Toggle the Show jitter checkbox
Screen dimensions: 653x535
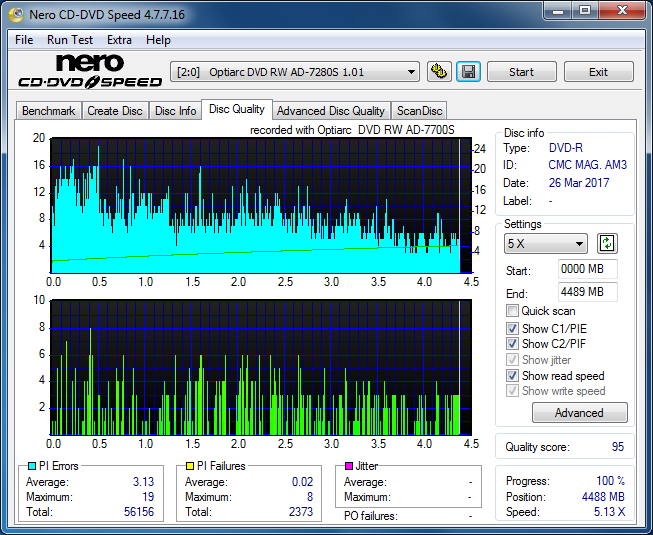512,359
